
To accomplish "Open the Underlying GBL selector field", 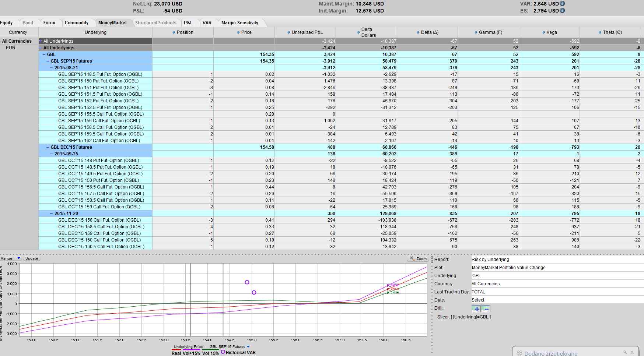I will (557, 276).
